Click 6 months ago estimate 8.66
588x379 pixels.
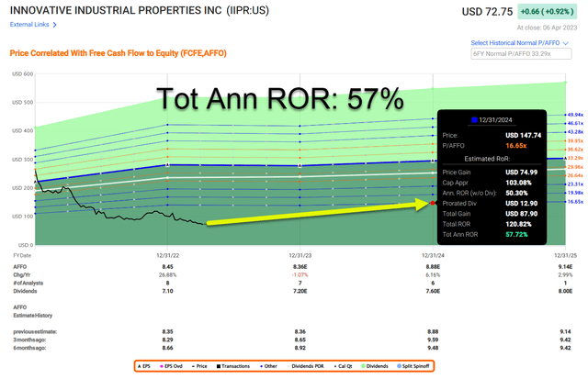pos(167,348)
